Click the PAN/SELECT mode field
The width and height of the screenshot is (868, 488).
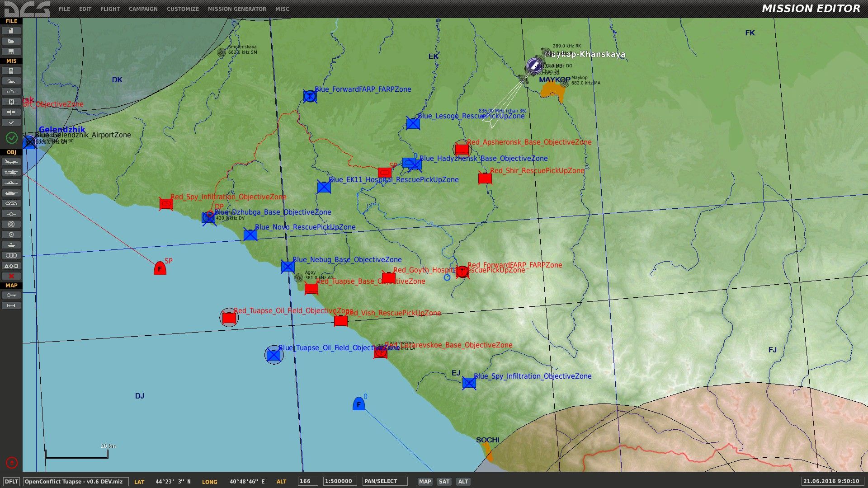[385, 482]
